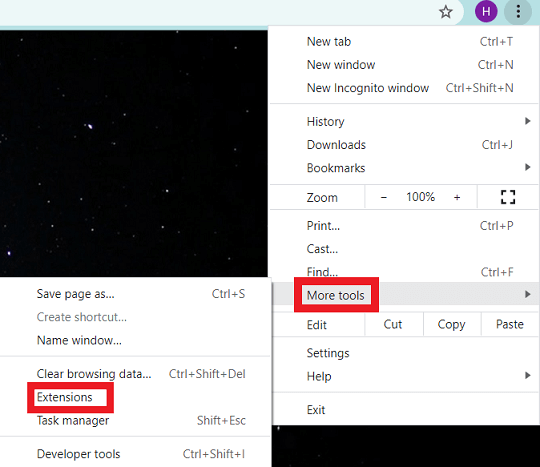Screen dimensions: 540x467
Task: Open Downloads from the menu
Action: [x=405, y=145]
